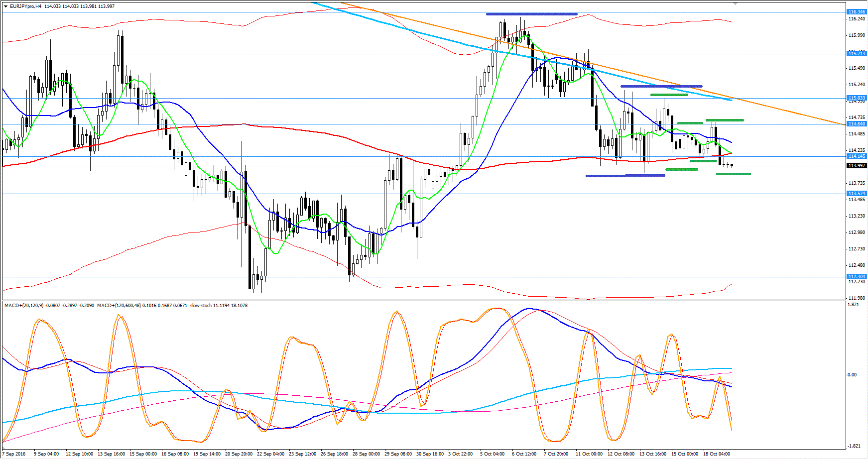Viewport: 868px width, 459px height.
Task: Click the 5 Oct 04:00 time axis label
Action: pyautogui.click(x=492, y=454)
